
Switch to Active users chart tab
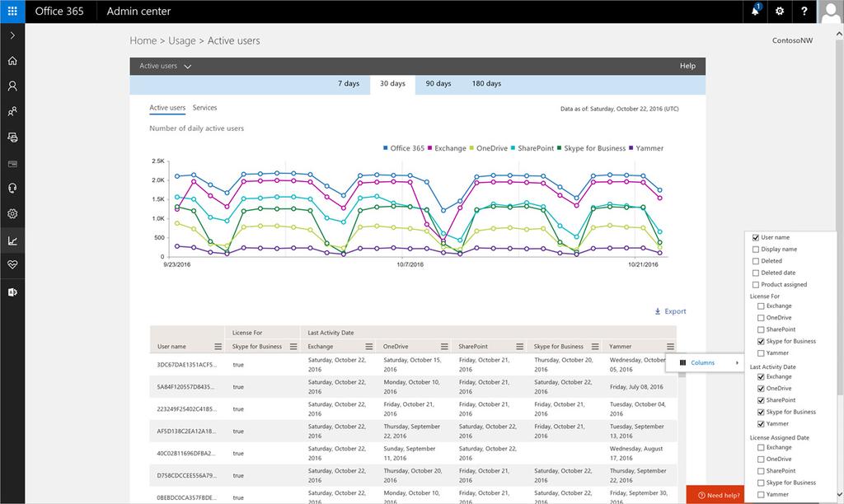pos(167,108)
